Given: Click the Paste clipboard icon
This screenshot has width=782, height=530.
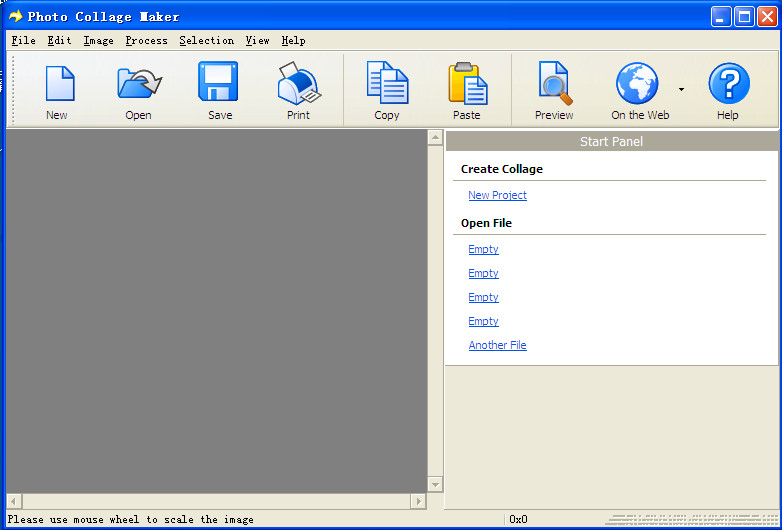Looking at the screenshot, I should [467, 83].
